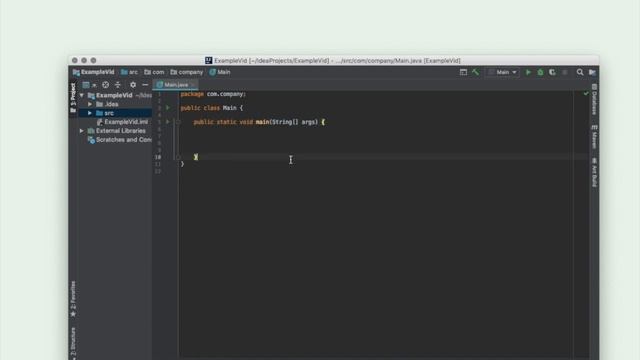Screen dimensions: 640x360
Task: Open the Structure tool window tab
Action: [x=73, y=343]
